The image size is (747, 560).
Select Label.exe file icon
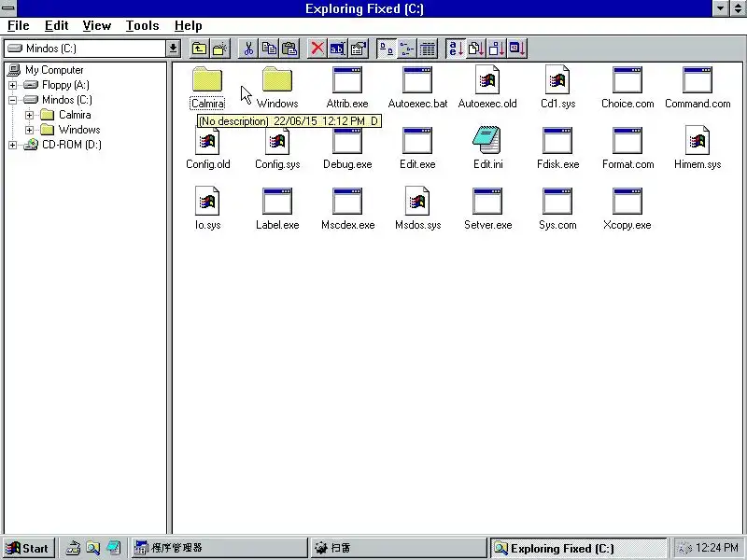[277, 201]
